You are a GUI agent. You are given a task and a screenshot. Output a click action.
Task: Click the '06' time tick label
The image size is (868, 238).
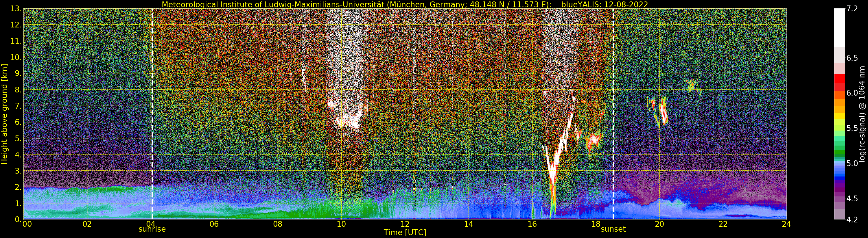(x=214, y=224)
